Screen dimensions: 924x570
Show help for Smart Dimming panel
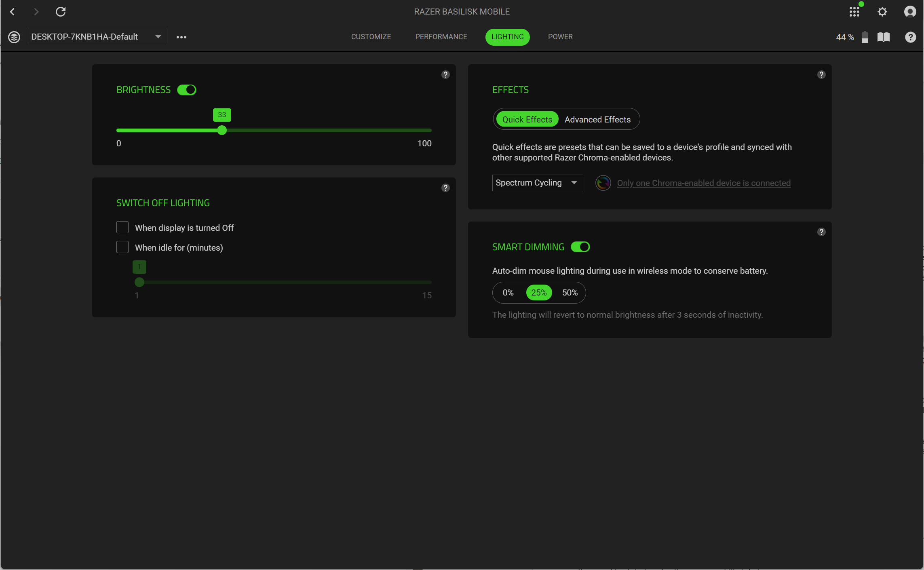point(821,232)
